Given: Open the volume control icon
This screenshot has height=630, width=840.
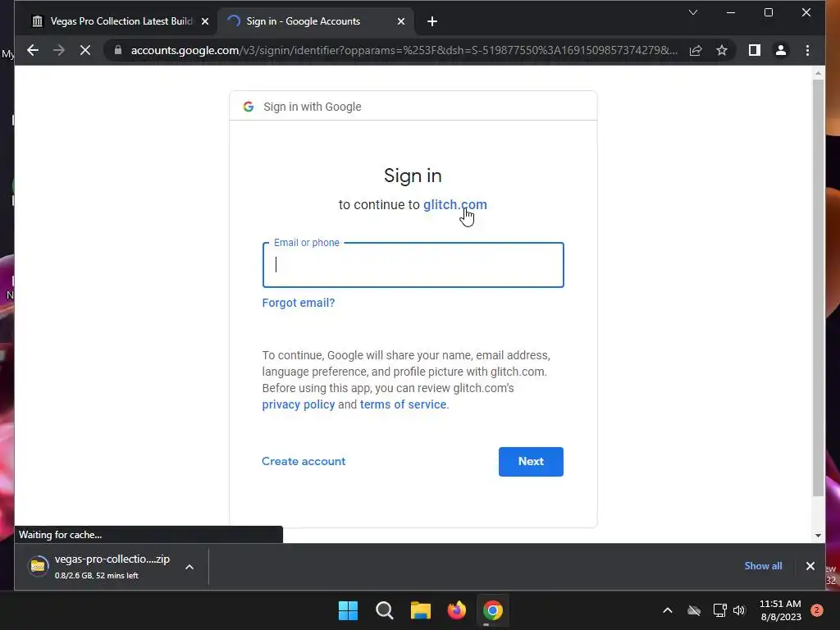Looking at the screenshot, I should (x=739, y=610).
